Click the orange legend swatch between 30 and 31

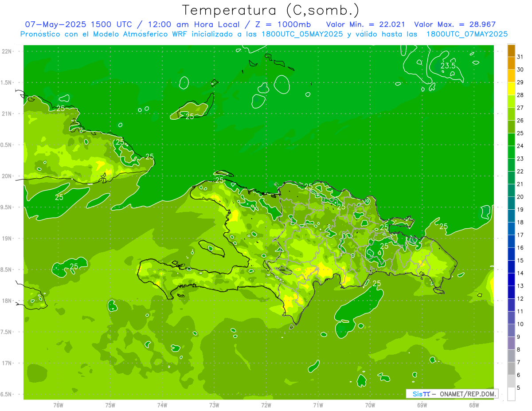[511, 63]
